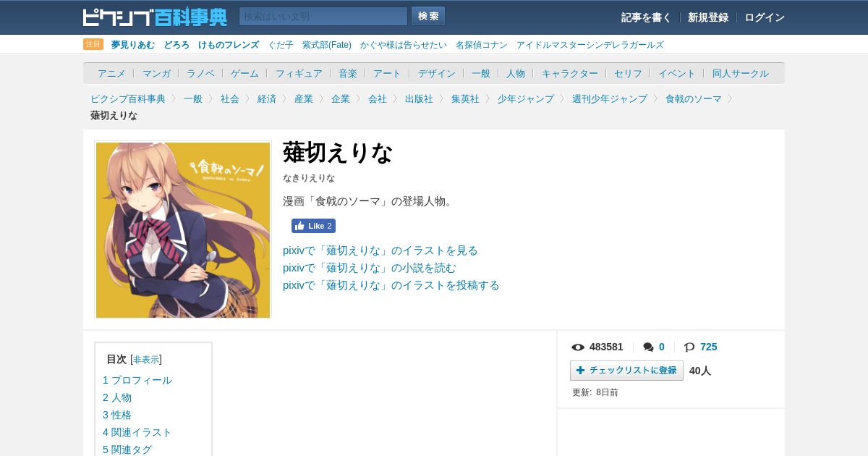Open the 社会 breadcrumb link

(230, 98)
